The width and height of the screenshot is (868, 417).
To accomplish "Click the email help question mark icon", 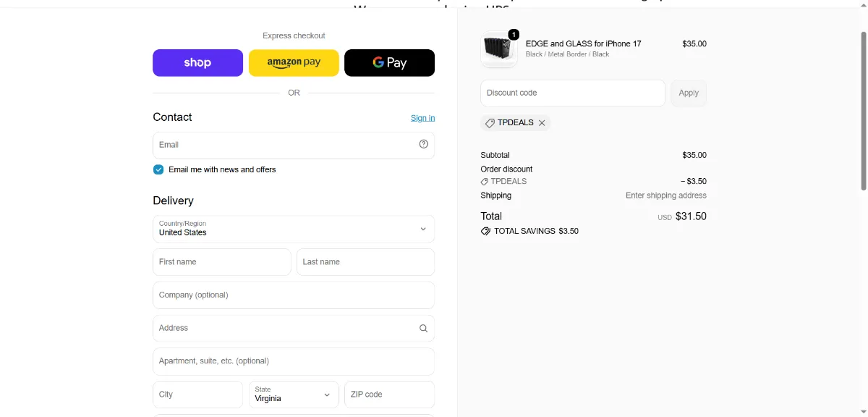I will click(x=424, y=144).
